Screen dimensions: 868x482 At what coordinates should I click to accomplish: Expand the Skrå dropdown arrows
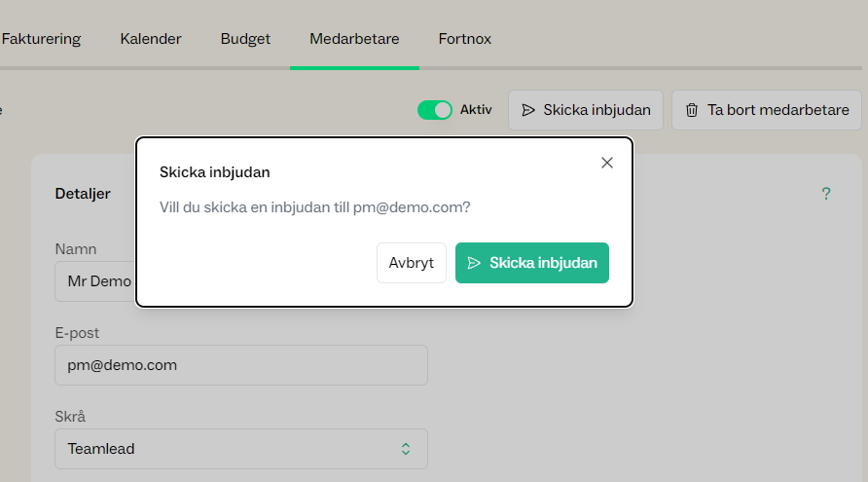pos(406,449)
